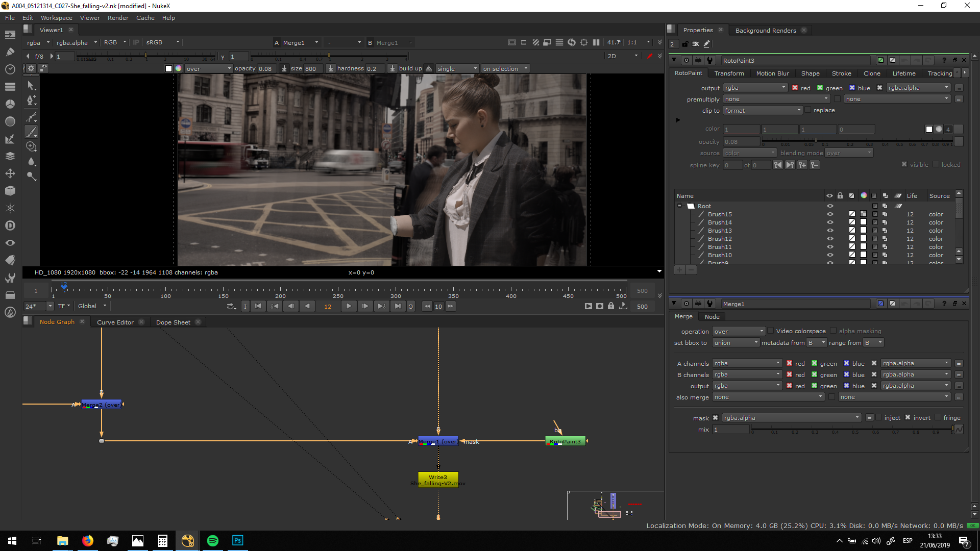
Task: Collapse the Root tree item
Action: tap(680, 206)
